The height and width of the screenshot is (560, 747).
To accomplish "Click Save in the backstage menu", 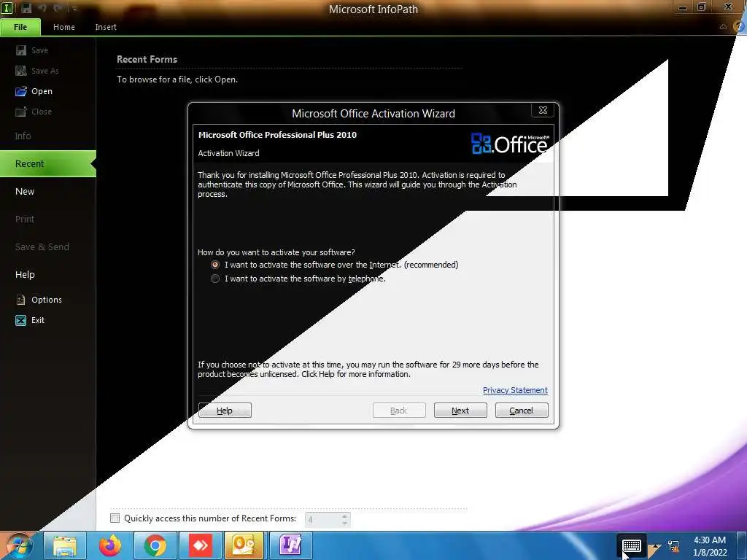I will (32, 50).
